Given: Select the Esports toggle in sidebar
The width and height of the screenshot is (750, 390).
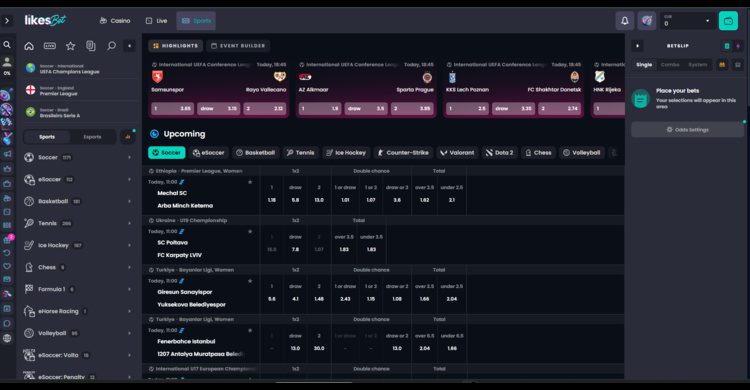Looking at the screenshot, I should (x=92, y=137).
